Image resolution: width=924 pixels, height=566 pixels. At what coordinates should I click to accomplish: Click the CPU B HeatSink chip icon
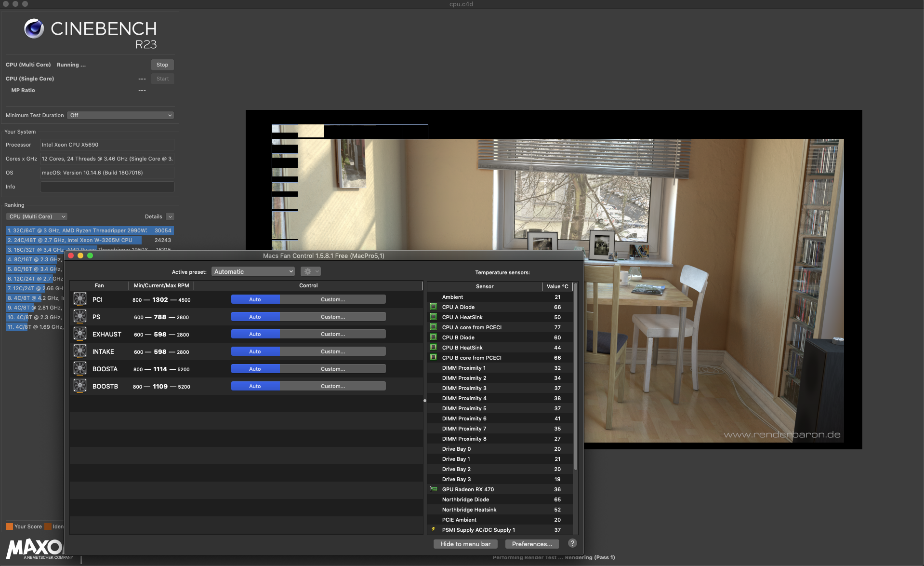tap(434, 347)
